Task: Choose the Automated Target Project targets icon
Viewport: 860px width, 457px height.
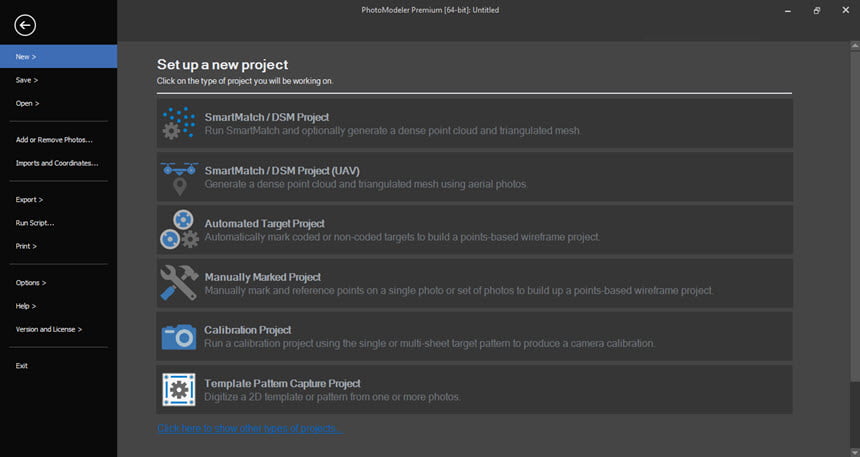Action: (x=179, y=230)
